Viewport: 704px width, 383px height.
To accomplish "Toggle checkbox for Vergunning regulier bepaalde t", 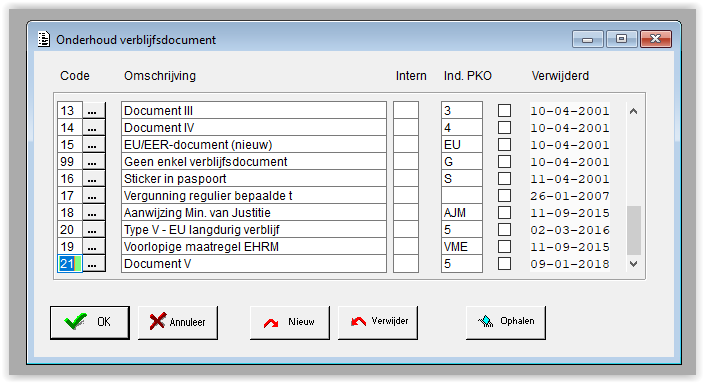I will 504,196.
